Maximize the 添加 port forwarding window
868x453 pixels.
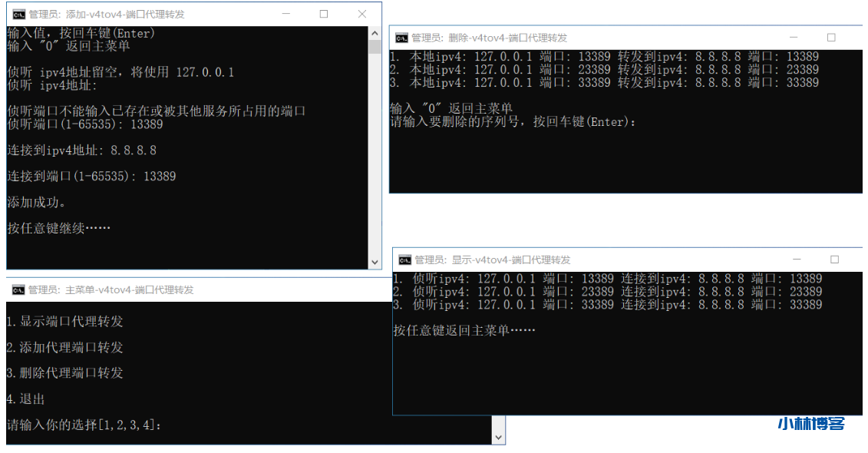[x=324, y=14]
